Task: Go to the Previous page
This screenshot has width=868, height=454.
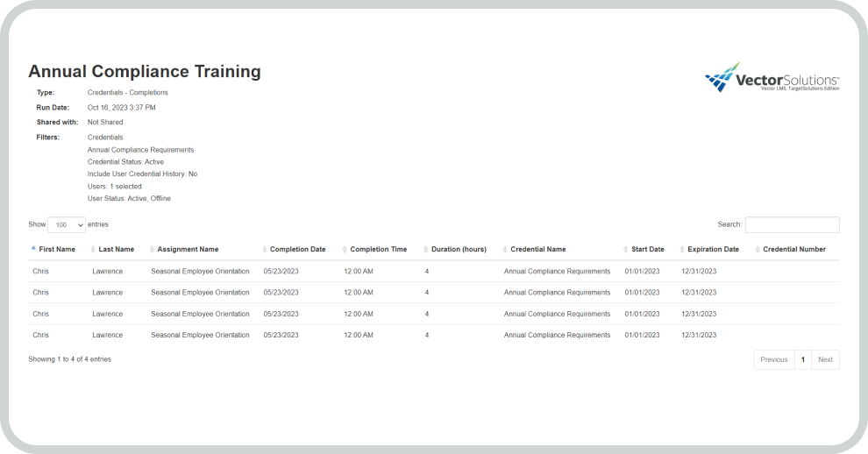Action: (x=773, y=359)
